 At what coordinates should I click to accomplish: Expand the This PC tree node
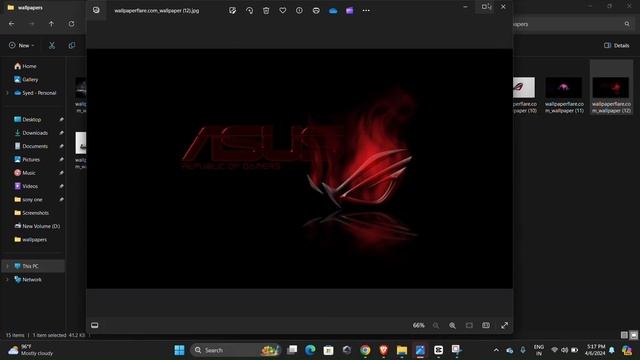tap(7, 266)
